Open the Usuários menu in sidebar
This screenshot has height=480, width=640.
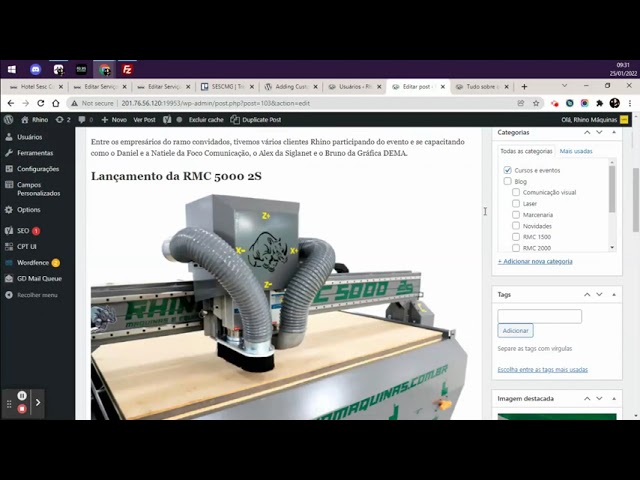click(29, 137)
